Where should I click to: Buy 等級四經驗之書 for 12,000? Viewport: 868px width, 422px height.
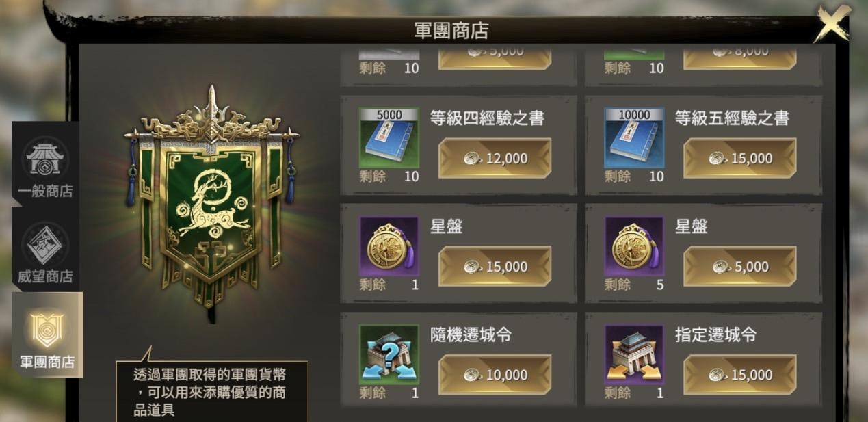495,159
